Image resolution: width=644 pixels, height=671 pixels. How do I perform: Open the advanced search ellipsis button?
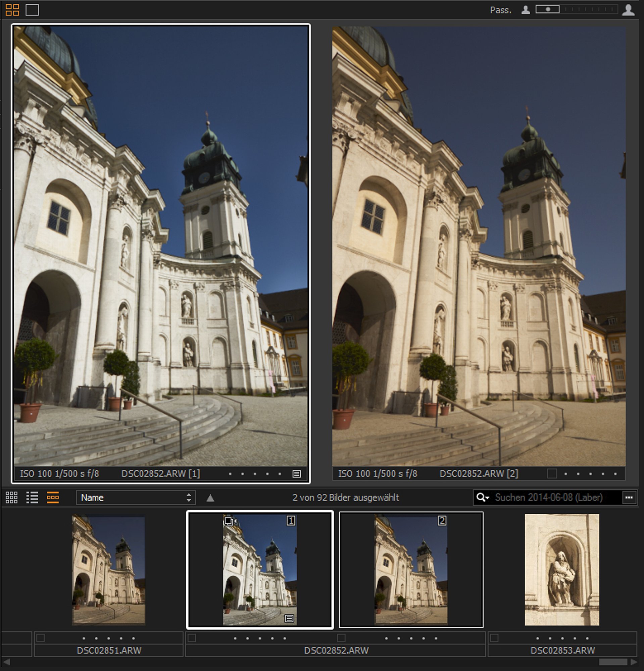click(629, 498)
